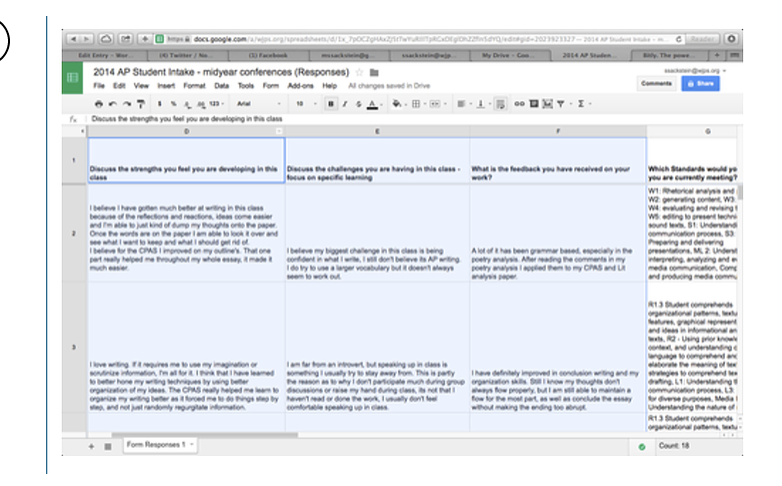
Task: Add a new sheet with plus
Action: pos(91,446)
